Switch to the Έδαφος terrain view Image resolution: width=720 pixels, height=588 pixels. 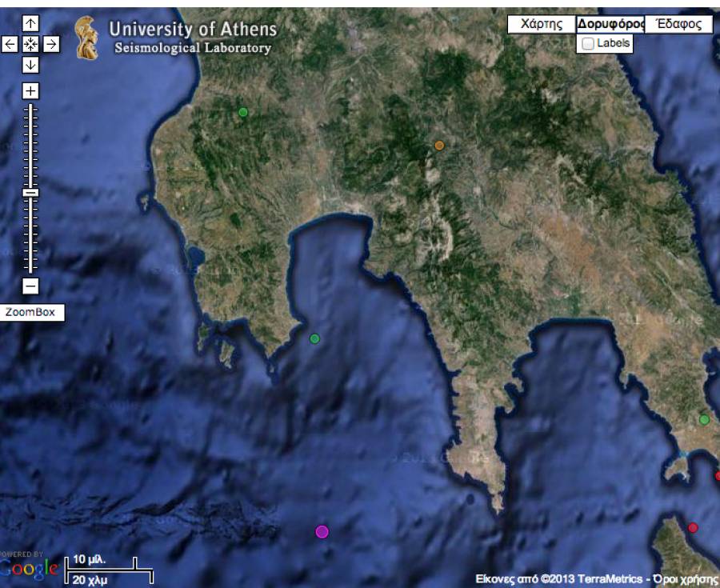(678, 25)
